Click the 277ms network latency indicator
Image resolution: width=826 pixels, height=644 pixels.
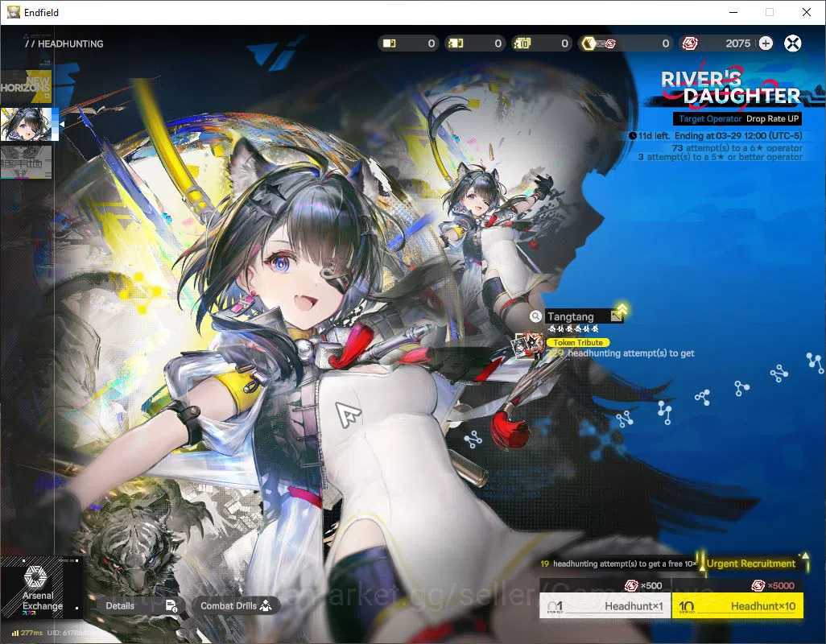coord(27,633)
